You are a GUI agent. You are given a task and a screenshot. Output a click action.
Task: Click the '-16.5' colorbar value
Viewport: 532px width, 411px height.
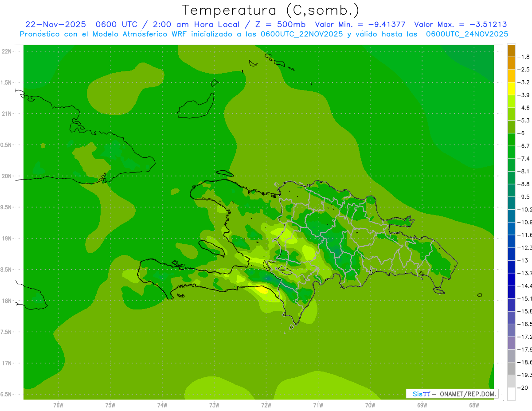[x=524, y=324]
